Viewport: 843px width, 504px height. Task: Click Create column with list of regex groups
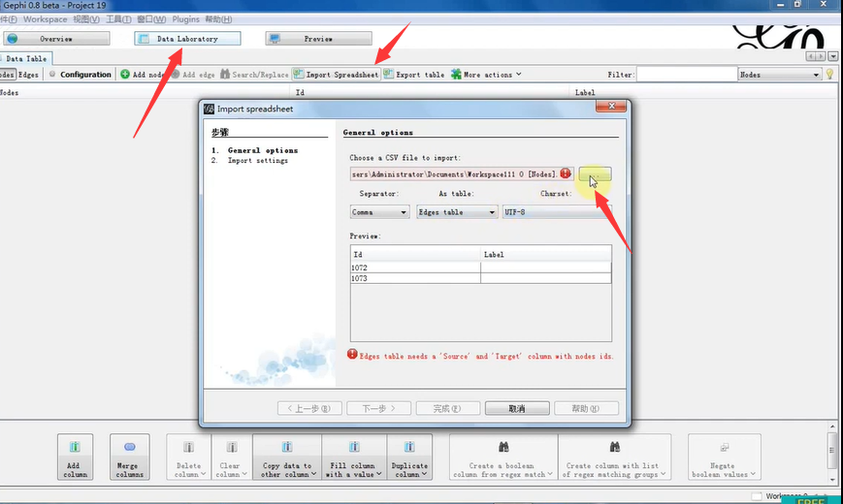point(614,457)
